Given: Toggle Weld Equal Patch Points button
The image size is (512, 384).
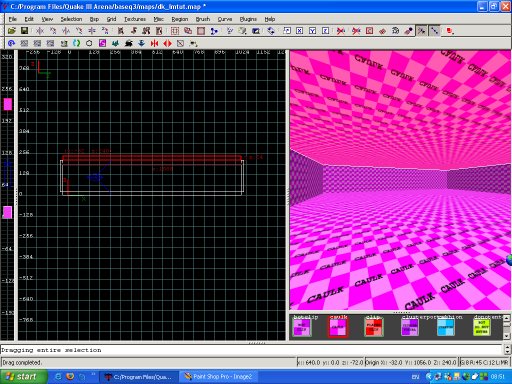Looking at the screenshot, I should [x=422, y=31].
